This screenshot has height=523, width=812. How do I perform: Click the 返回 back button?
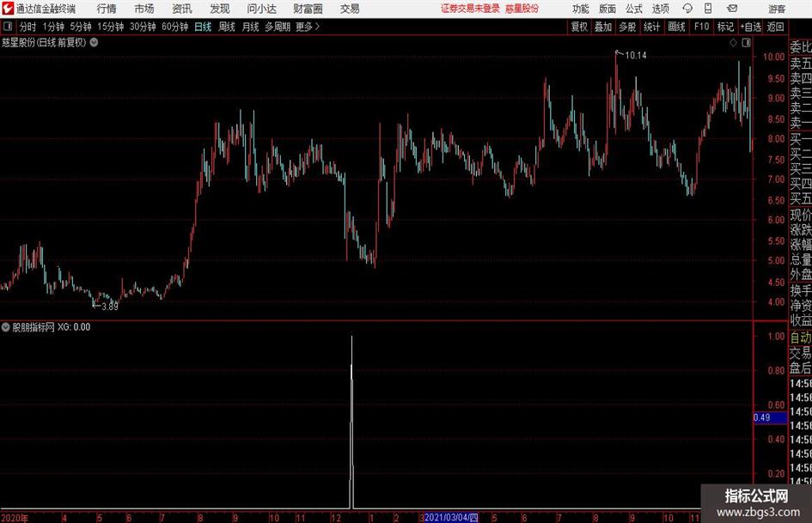[x=775, y=27]
